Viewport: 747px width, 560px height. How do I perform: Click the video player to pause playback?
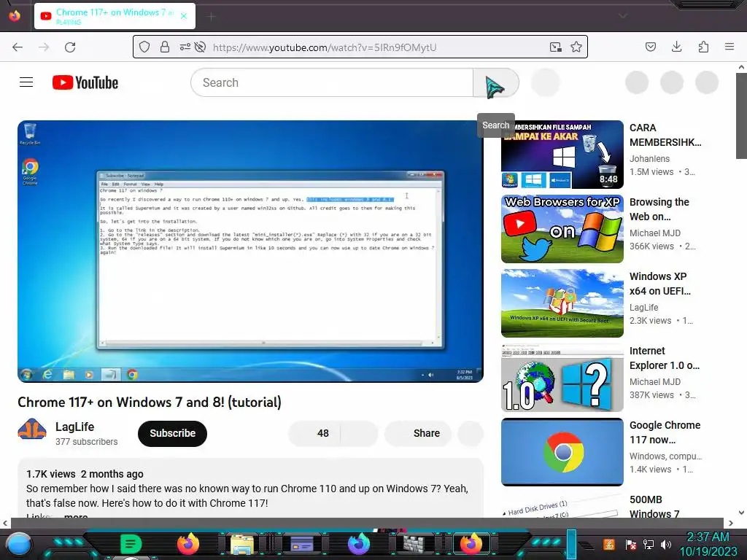251,251
